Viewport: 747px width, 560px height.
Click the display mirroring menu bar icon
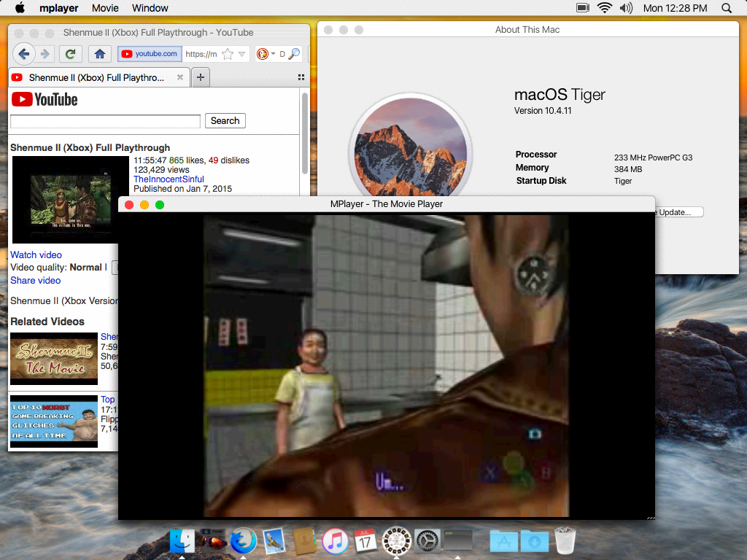point(583,8)
